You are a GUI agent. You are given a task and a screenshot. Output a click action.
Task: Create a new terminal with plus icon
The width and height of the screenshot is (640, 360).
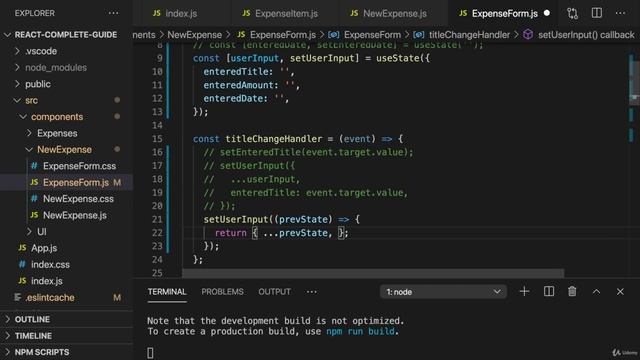pyautogui.click(x=524, y=291)
